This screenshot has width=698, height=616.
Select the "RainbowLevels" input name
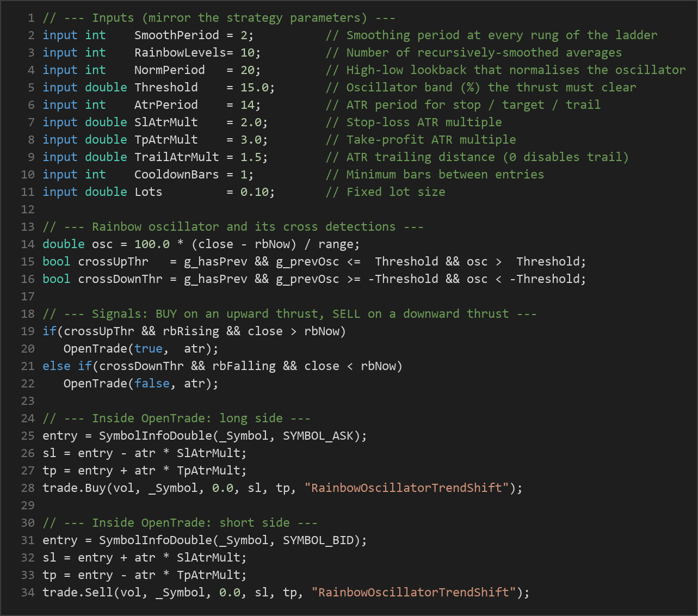[180, 53]
